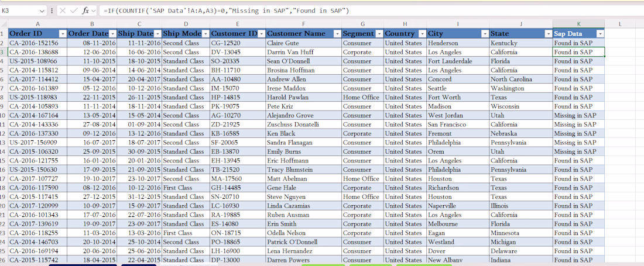Open the Name Box dropdown arrow
644x266 pixels.
[42, 11]
